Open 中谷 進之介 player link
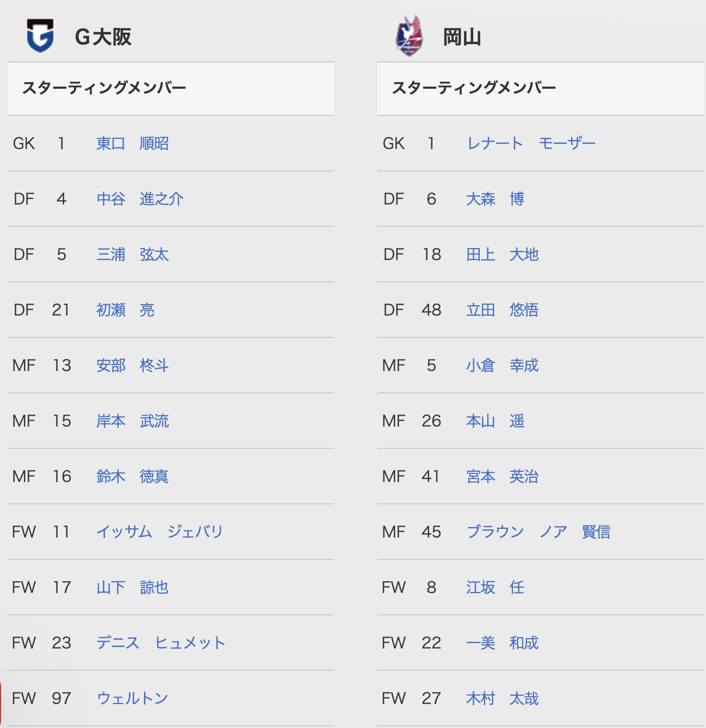 [x=140, y=199]
